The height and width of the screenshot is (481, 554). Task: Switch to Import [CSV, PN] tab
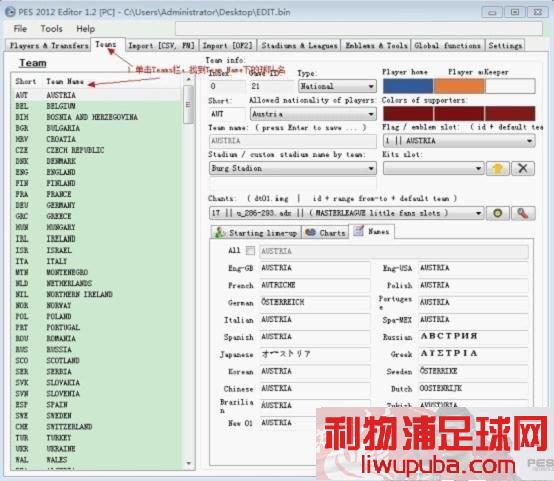161,45
